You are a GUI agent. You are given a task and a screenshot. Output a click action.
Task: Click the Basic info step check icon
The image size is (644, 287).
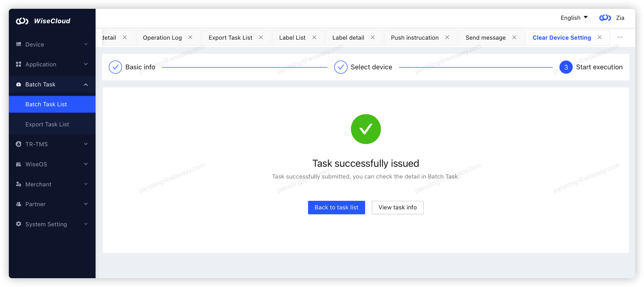(x=115, y=67)
